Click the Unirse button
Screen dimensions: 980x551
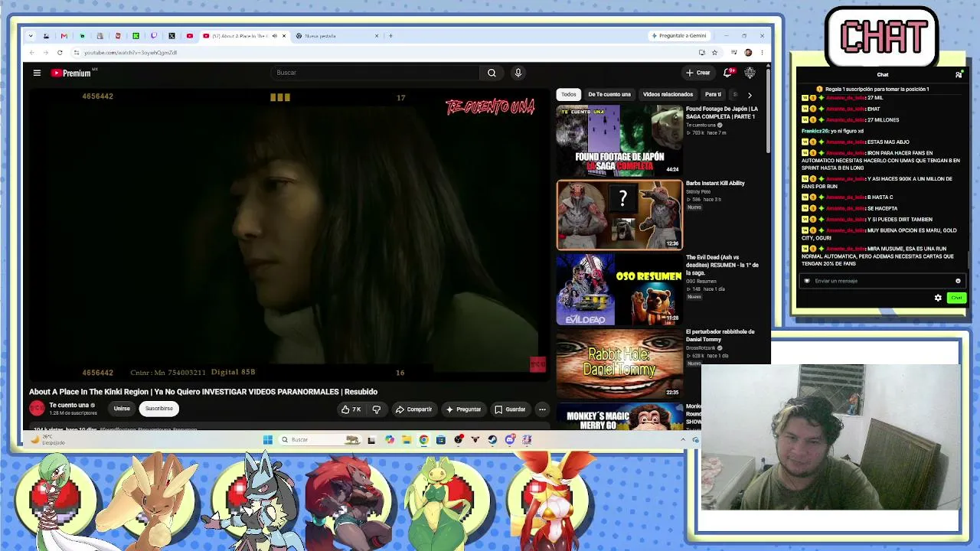[x=122, y=409]
